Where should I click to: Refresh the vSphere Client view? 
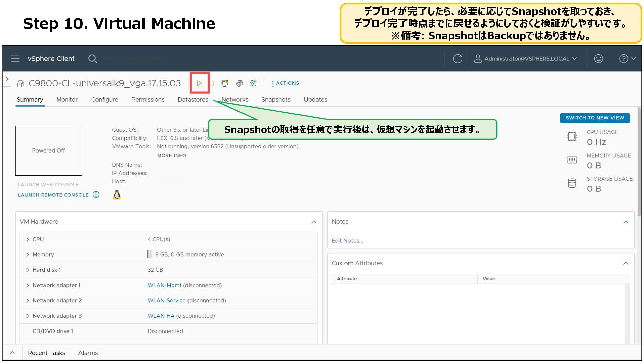click(458, 59)
